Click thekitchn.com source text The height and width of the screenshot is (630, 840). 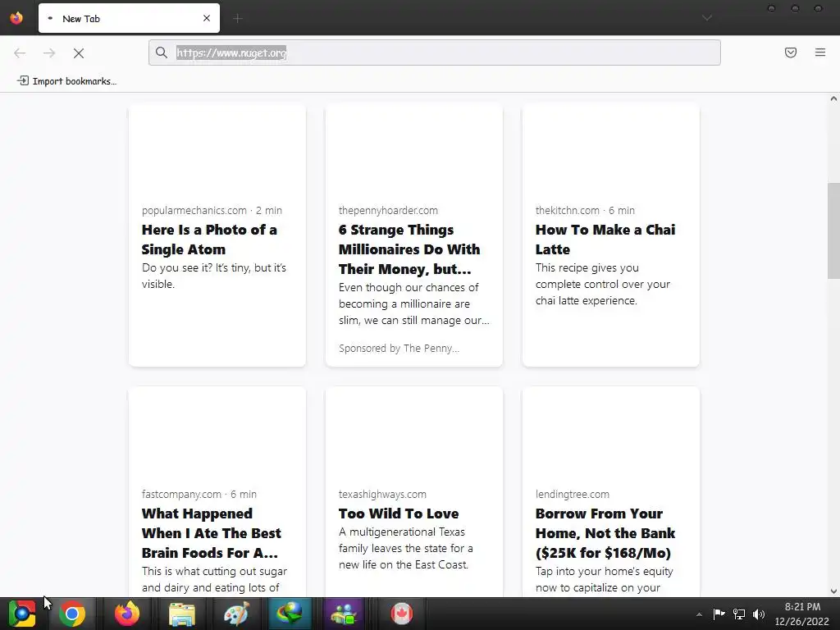pyautogui.click(x=568, y=211)
